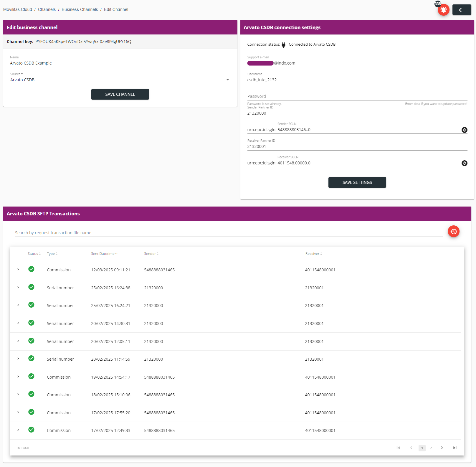476x467 pixels.
Task: Expand the 19/02/2025 14:54:17 Commission row
Action: click(x=18, y=377)
